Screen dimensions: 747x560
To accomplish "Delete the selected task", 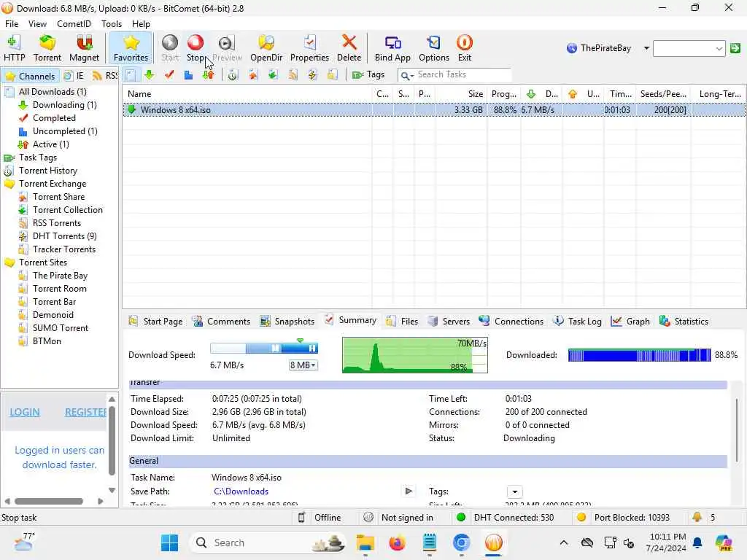I will (x=349, y=48).
